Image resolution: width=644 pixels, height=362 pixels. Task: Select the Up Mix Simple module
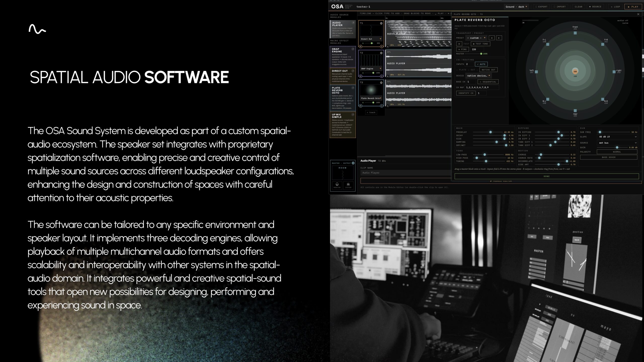[x=343, y=125]
